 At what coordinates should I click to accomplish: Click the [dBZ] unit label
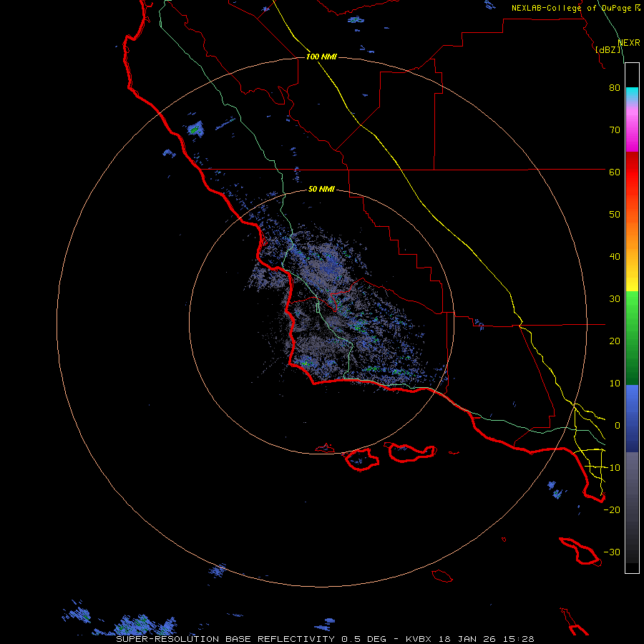pyautogui.click(x=608, y=50)
